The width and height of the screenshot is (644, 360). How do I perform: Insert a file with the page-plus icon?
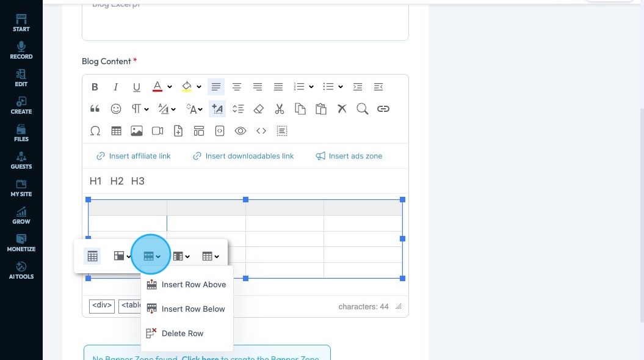point(178,131)
